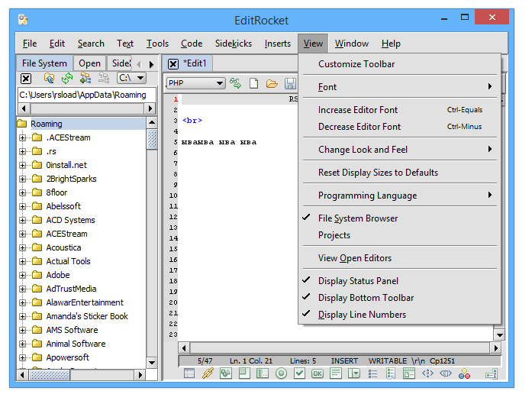Select Reset Display Sizes to Defaults
The width and height of the screenshot is (532, 404).
(x=400, y=173)
